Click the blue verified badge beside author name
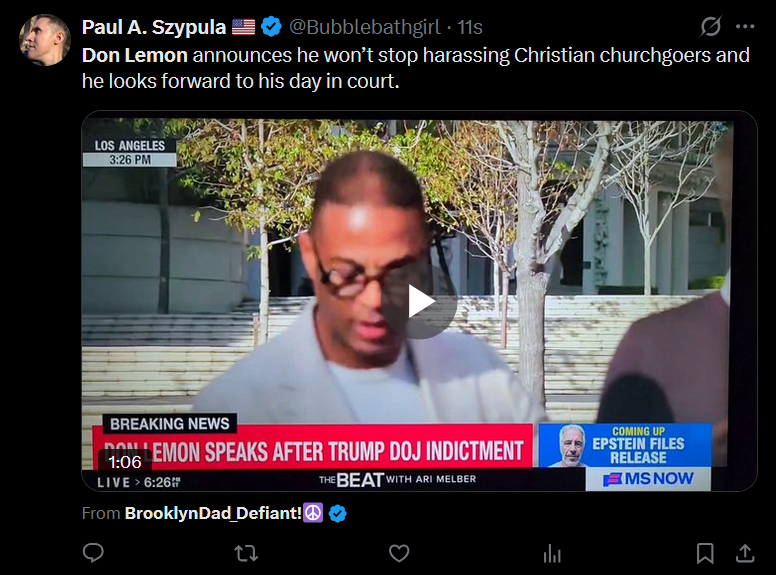This screenshot has height=575, width=776. (x=271, y=27)
